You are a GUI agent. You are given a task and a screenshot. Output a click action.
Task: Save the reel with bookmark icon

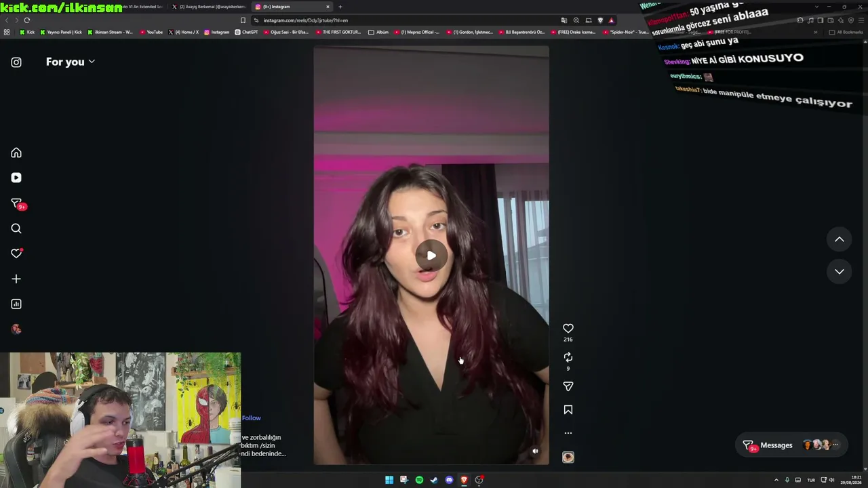click(568, 410)
